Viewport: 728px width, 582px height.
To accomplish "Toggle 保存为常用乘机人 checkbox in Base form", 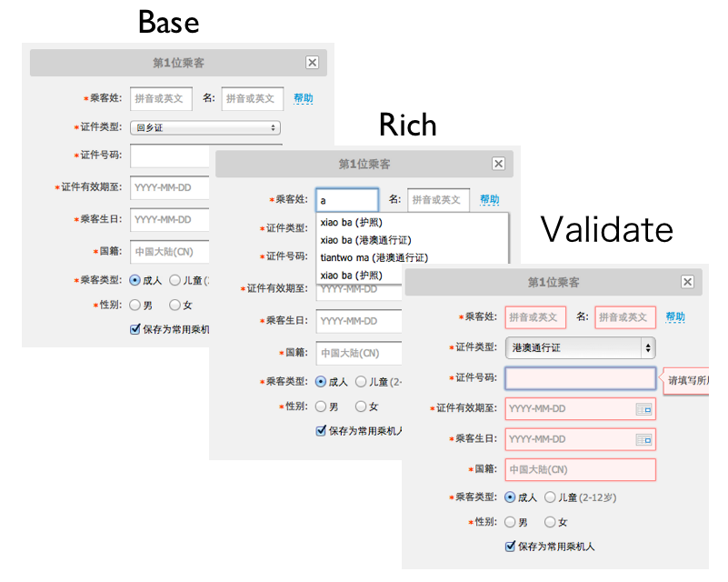I will point(135,329).
